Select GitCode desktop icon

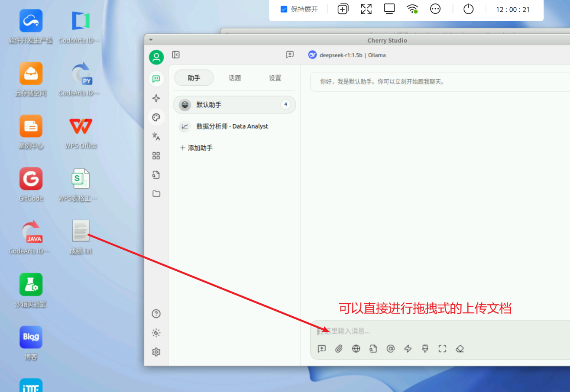point(31,185)
